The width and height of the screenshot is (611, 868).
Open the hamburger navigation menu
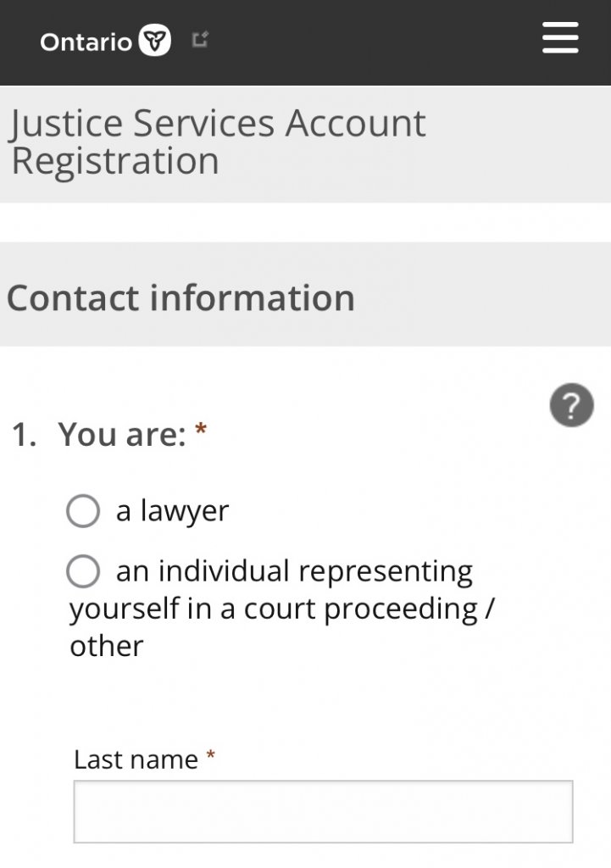pyautogui.click(x=560, y=39)
